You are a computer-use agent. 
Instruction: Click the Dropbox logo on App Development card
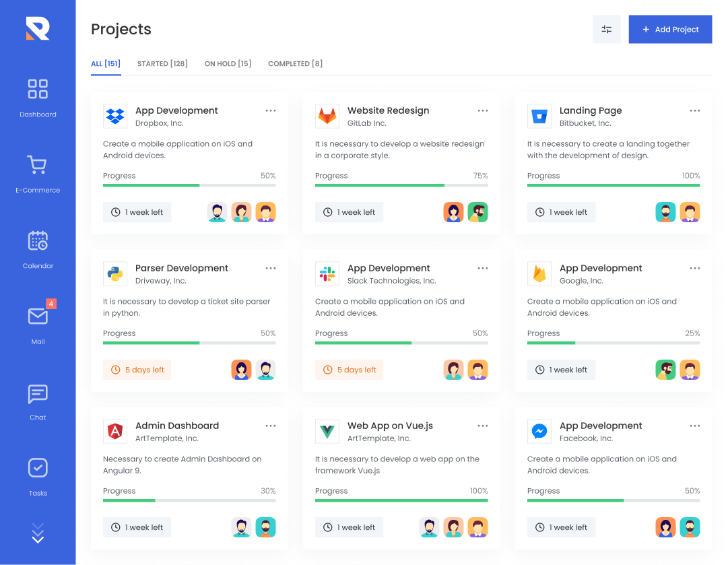pos(115,116)
